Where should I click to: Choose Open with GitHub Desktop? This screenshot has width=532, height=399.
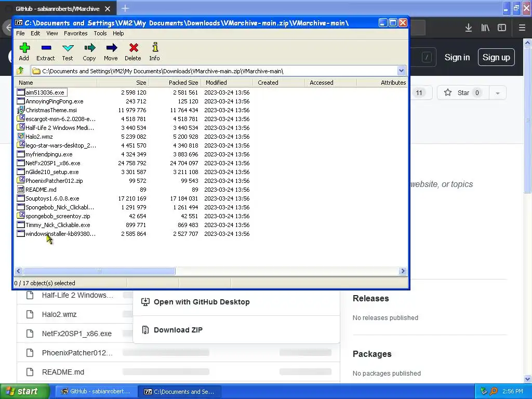(x=202, y=302)
